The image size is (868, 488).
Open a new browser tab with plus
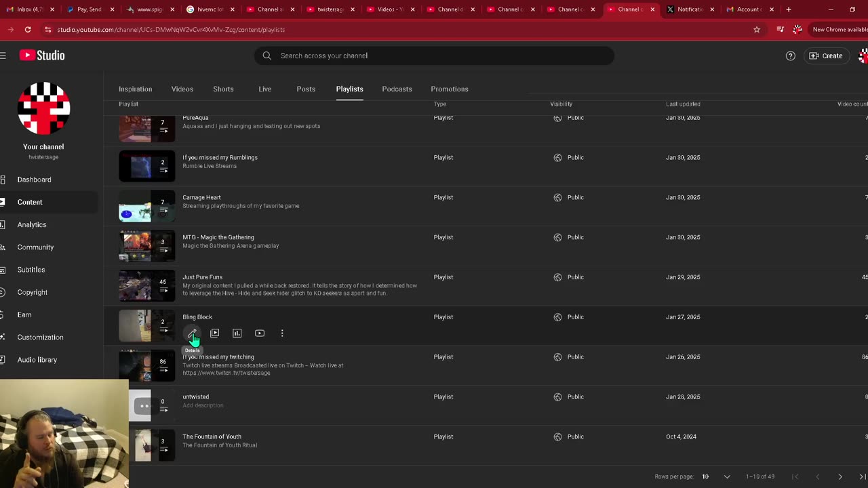(x=789, y=9)
